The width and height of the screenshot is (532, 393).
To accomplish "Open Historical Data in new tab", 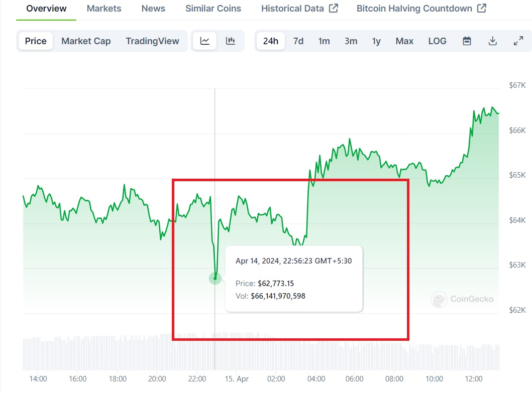I will click(x=299, y=8).
